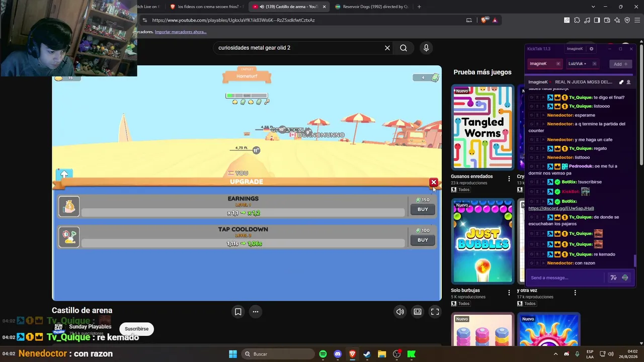Viewport: 644px width, 362px height.
Task: Close the ImagineK chat tab in KickTalk
Action: coord(558,64)
